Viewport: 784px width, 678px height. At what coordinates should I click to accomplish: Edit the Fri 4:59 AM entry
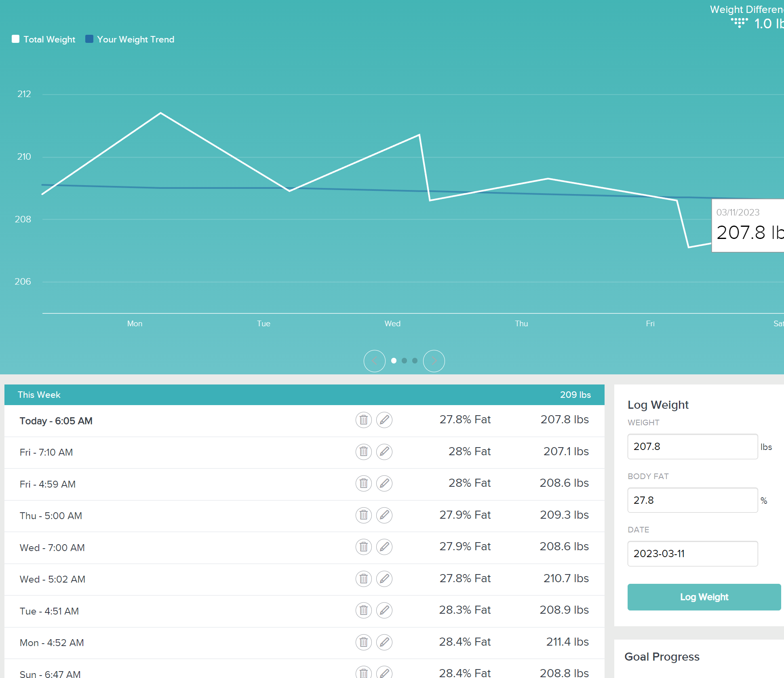click(384, 484)
